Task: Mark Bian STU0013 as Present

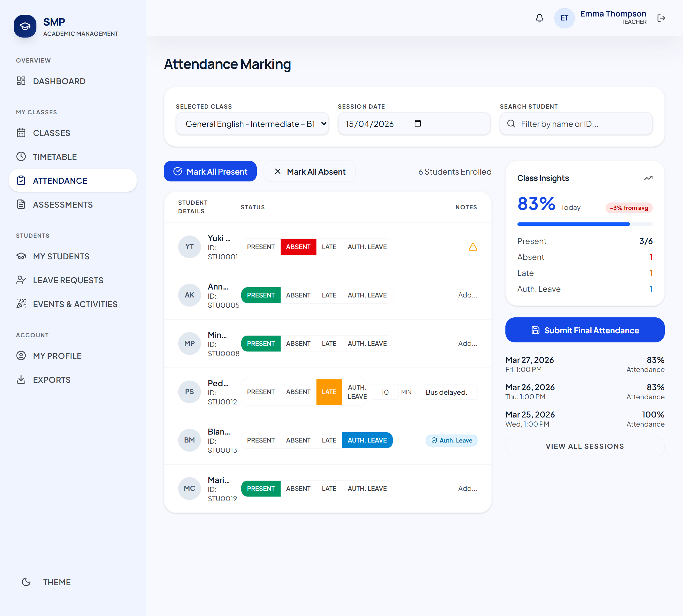Action: [261, 440]
